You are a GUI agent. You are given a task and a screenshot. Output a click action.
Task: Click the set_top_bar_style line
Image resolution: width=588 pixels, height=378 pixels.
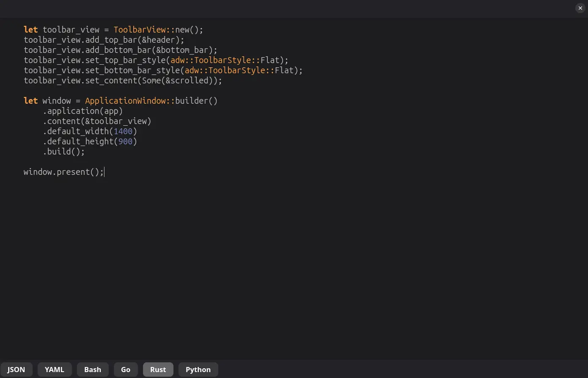pos(156,60)
